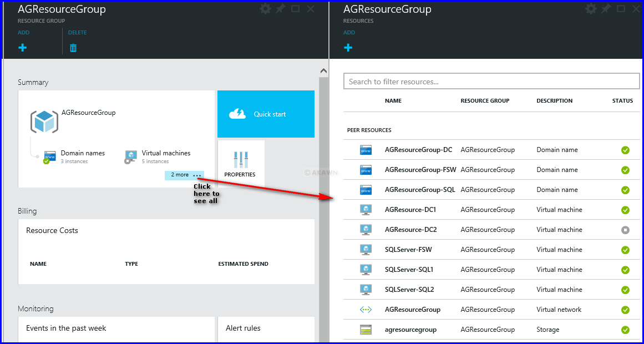Click the VM icon for SQLServer-FSW

pos(366,250)
